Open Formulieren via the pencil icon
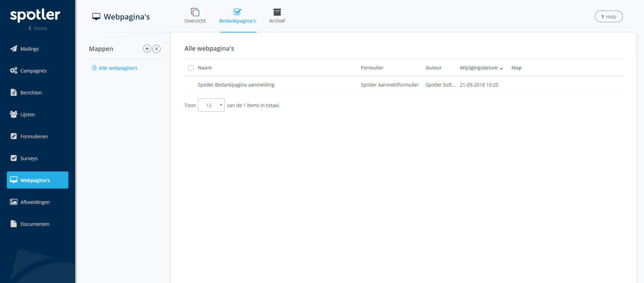644x283 pixels. tap(14, 136)
